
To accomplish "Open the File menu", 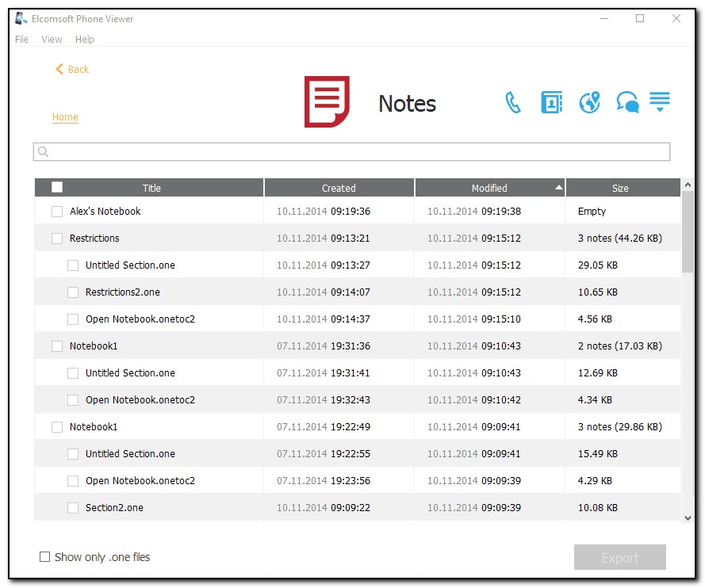I will 21,40.
